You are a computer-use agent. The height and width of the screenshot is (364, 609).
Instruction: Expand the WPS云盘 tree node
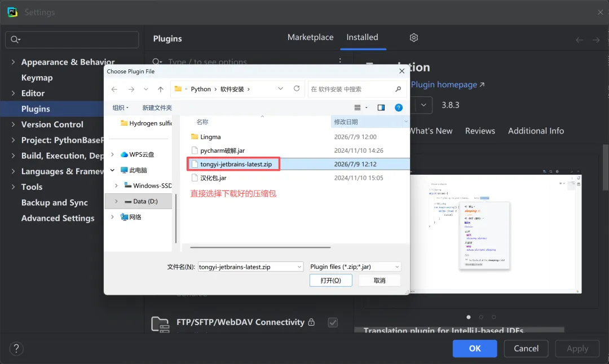click(112, 154)
